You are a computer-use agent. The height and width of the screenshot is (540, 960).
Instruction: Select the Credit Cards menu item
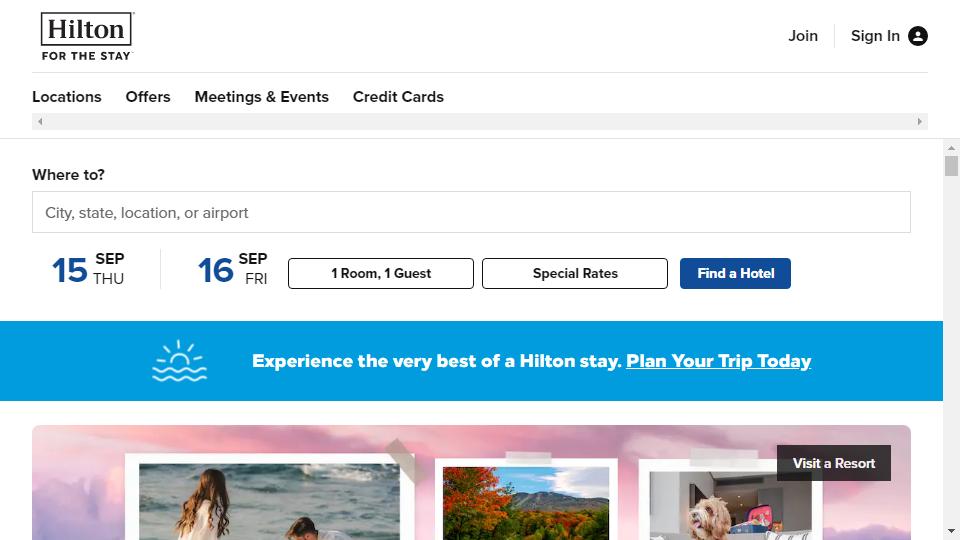click(398, 97)
